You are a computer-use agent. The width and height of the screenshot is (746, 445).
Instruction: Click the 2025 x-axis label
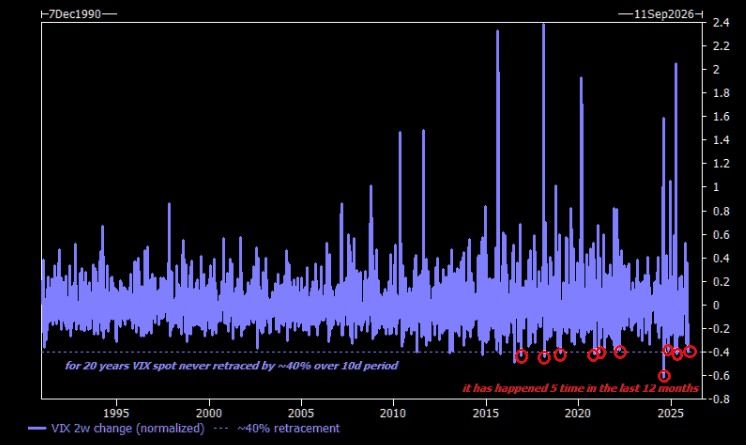(671, 413)
